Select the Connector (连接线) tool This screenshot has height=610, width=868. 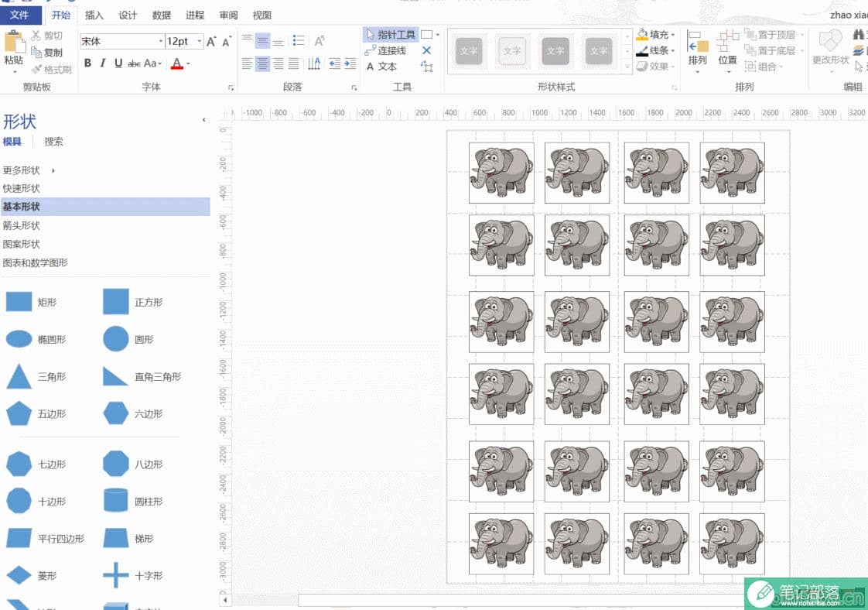tap(386, 50)
